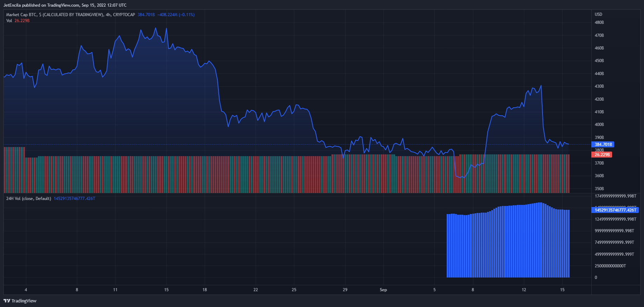Screen dimensions: 644x307
Task: Select the Market Cap BTC legend title
Action: click(x=70, y=15)
